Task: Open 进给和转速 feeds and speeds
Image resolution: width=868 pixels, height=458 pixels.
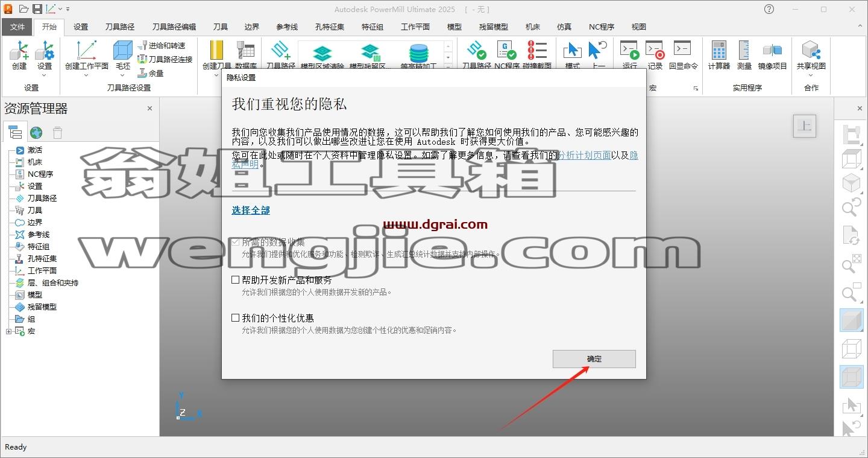Action: point(162,46)
